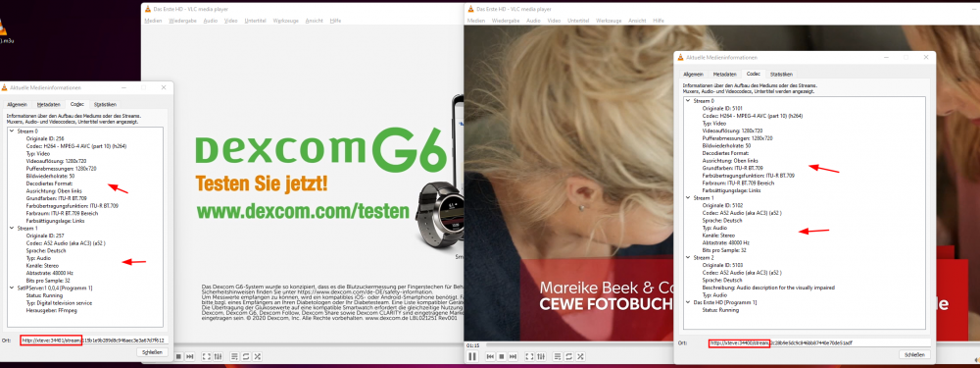Viewport: 980px width, 368px height.
Task: Toggle loop mode in right VLC window
Action: (x=568, y=356)
